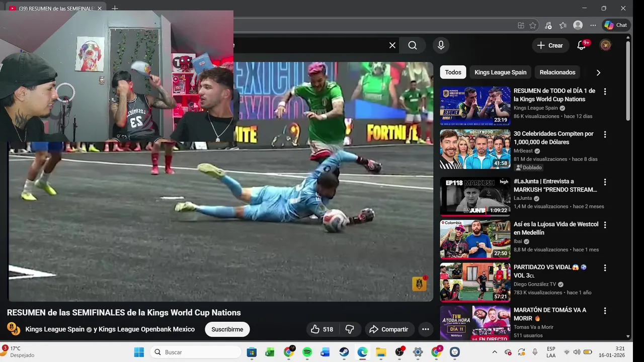Click the main video player area
Screen dimensions: 644x362
click(220, 182)
